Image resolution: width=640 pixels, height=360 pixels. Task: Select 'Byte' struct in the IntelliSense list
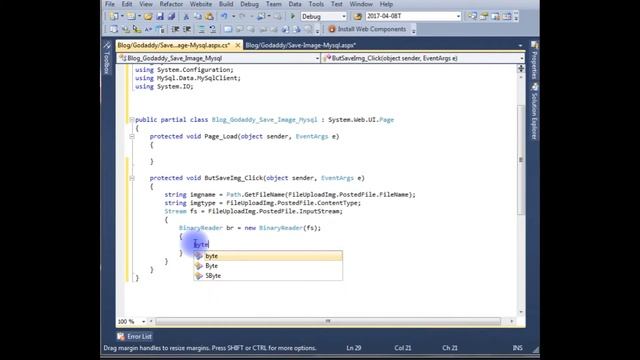(268, 266)
